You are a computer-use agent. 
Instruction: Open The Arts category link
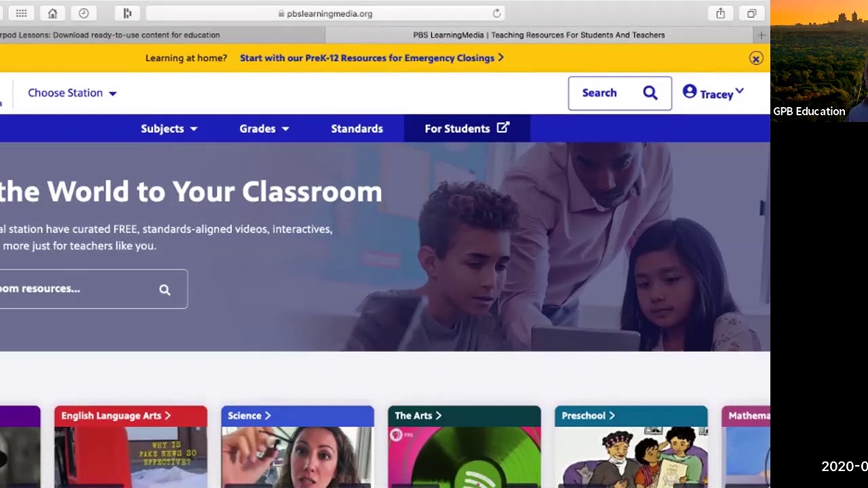(x=418, y=415)
